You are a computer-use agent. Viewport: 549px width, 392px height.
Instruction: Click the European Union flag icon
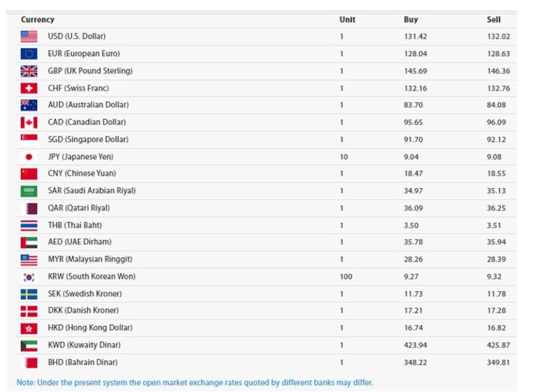(x=29, y=54)
